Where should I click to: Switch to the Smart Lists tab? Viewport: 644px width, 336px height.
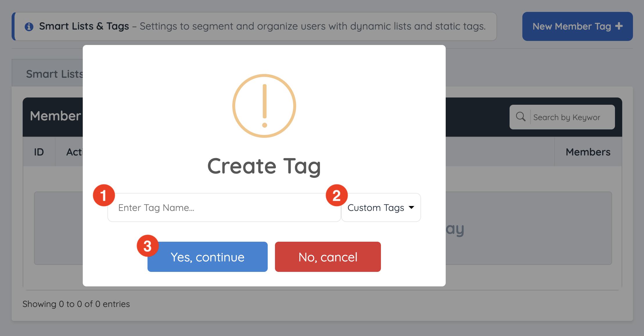[54, 74]
